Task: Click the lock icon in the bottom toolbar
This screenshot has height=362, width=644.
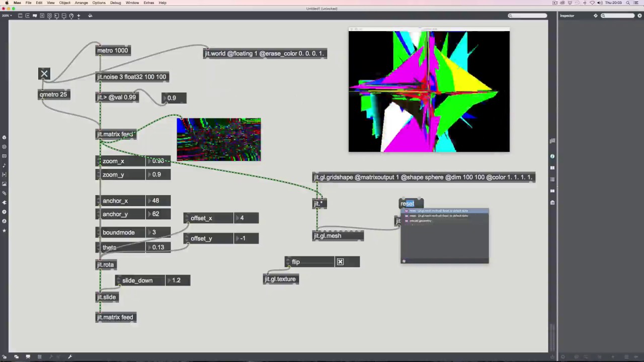Action: pyautogui.click(x=5, y=357)
